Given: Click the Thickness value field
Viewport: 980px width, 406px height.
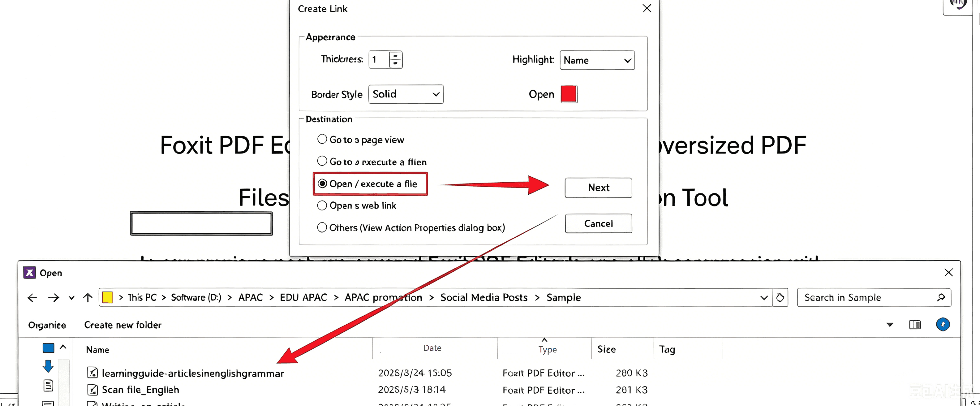Looking at the screenshot, I should [x=379, y=60].
